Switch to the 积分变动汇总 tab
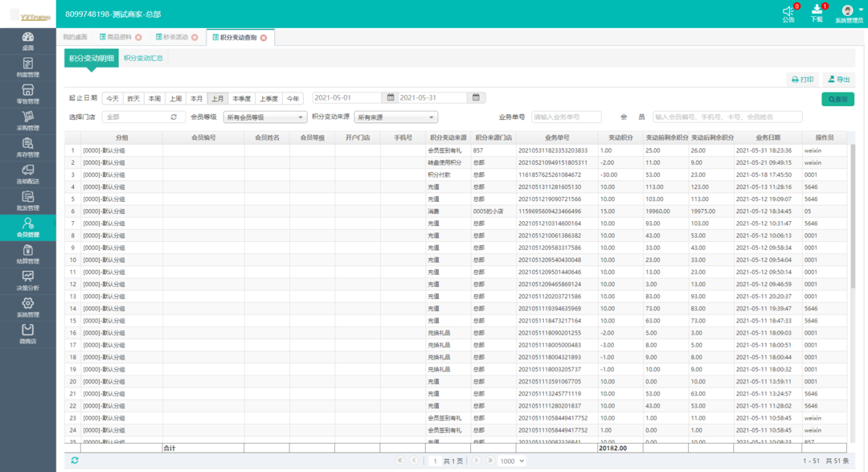The width and height of the screenshot is (868, 472). click(x=143, y=58)
